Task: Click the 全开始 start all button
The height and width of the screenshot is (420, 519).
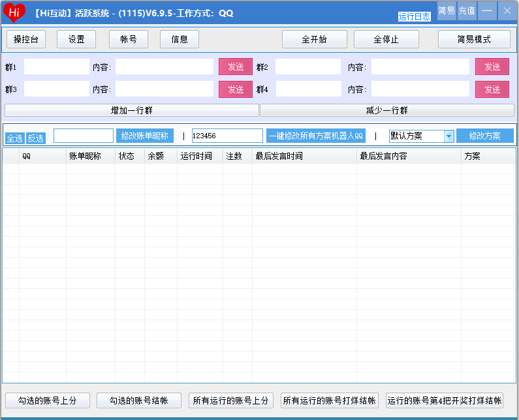Action: [315, 39]
